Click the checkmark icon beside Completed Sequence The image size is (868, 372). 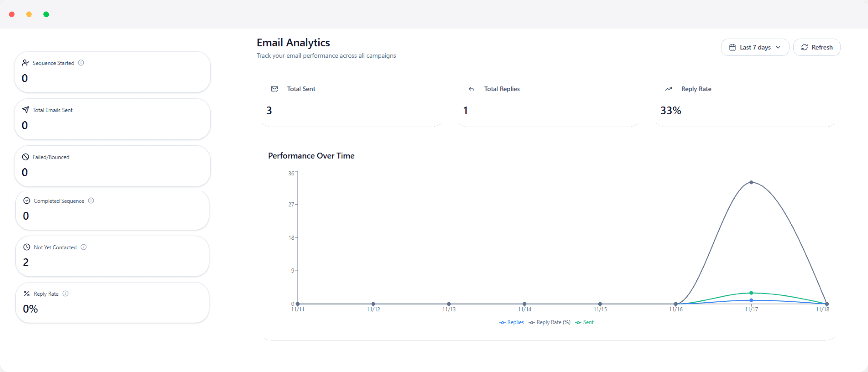click(x=27, y=200)
